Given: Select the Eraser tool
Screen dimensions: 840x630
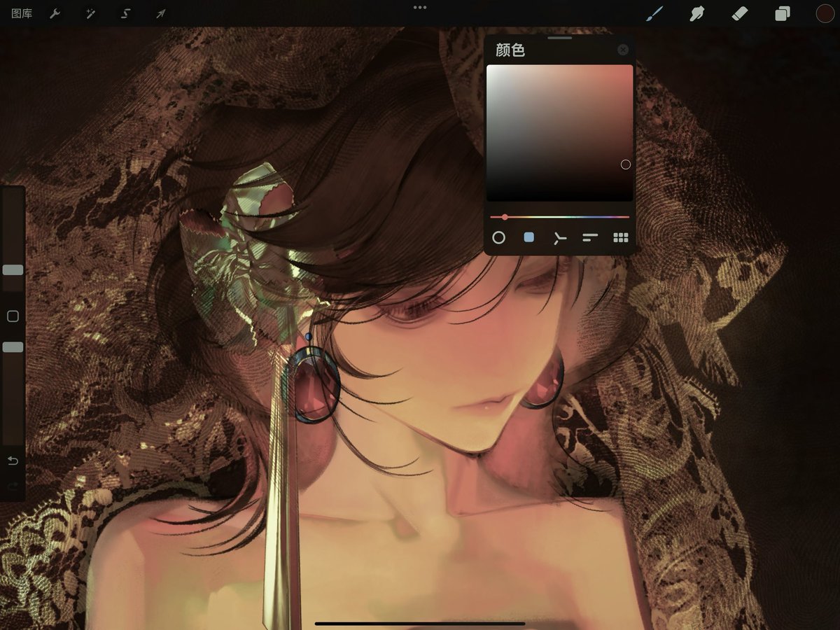Looking at the screenshot, I should pos(739,13).
